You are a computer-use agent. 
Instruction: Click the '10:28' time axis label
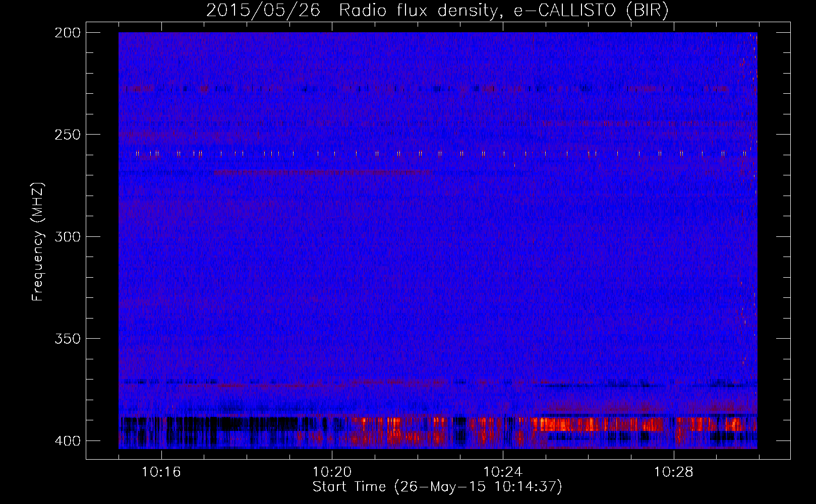(674, 472)
